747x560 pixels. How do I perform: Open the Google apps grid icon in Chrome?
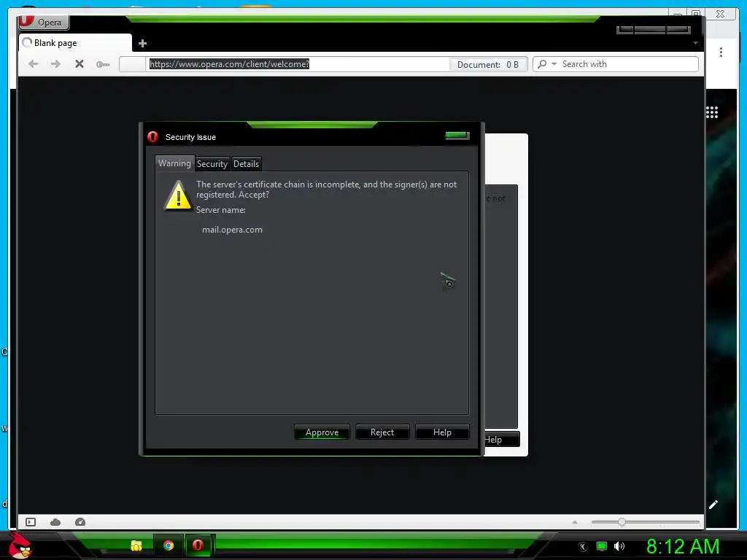[x=712, y=112]
